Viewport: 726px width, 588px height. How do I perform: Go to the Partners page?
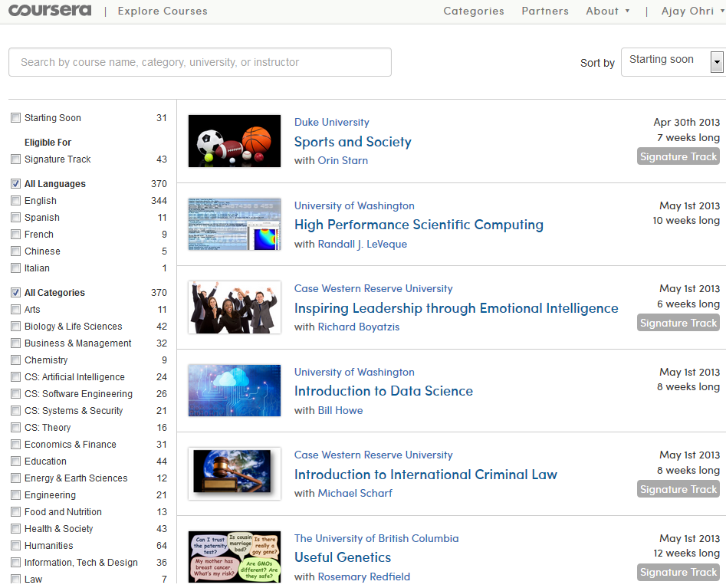tap(545, 11)
